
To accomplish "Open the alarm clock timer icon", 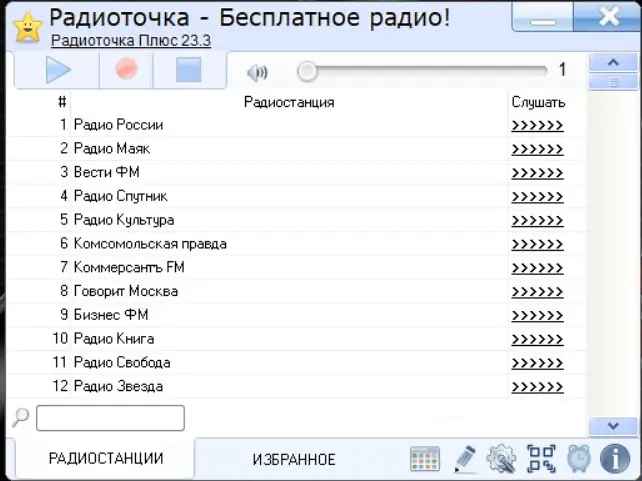I will click(x=579, y=458).
